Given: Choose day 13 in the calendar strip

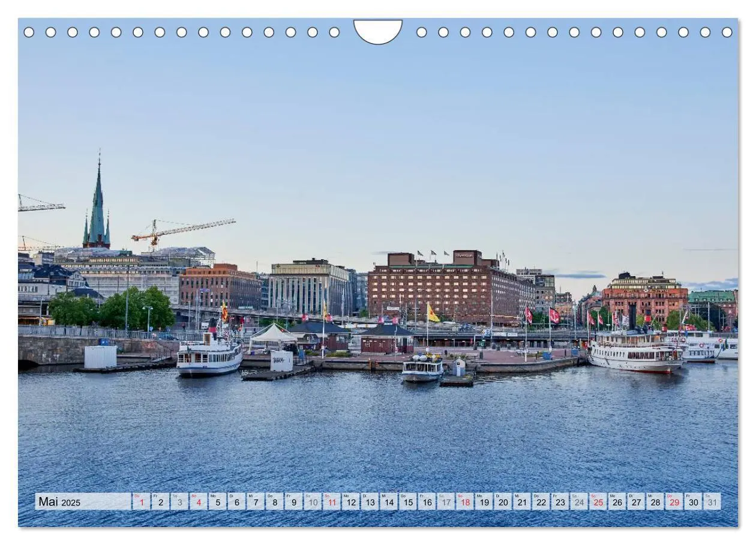Looking at the screenshot, I should 370,502.
